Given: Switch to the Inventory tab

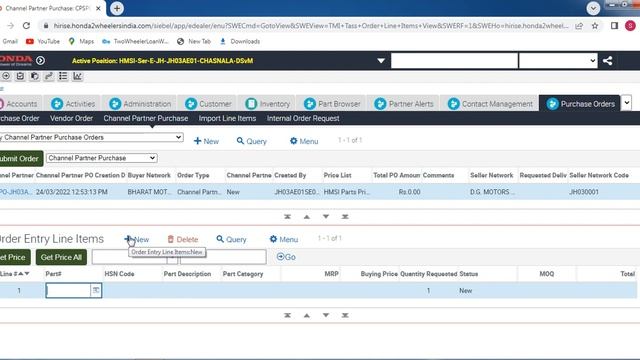Looking at the screenshot, I should pyautogui.click(x=267, y=104).
